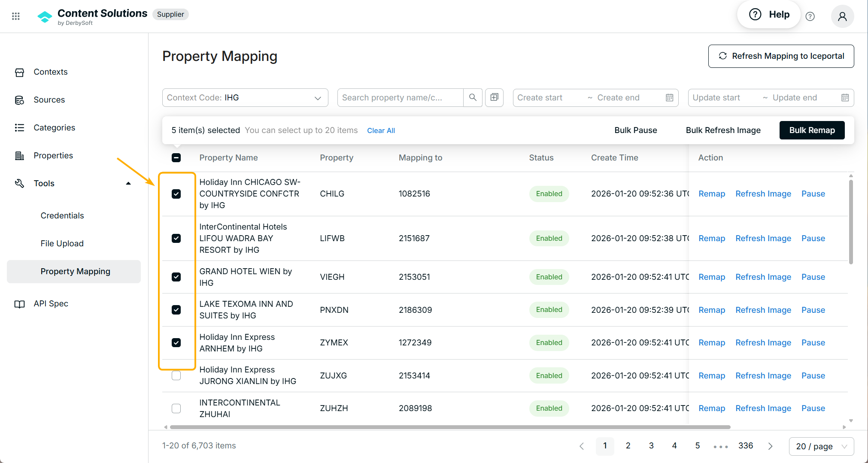The width and height of the screenshot is (868, 463).
Task: Click the horizontal table scrollbar
Action: coord(450,427)
